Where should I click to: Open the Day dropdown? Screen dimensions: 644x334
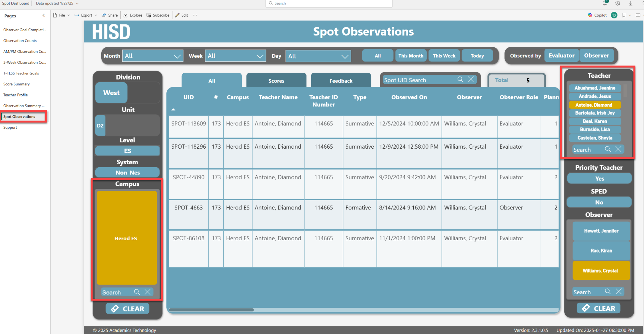coord(318,56)
